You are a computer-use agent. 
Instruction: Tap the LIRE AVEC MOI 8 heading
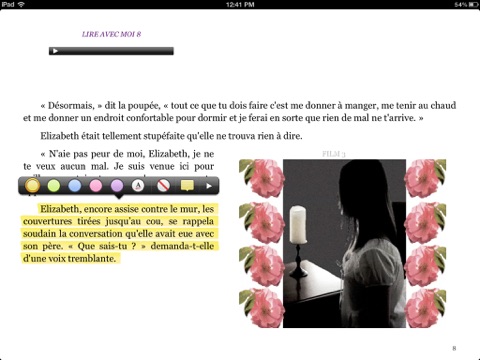tap(111, 34)
